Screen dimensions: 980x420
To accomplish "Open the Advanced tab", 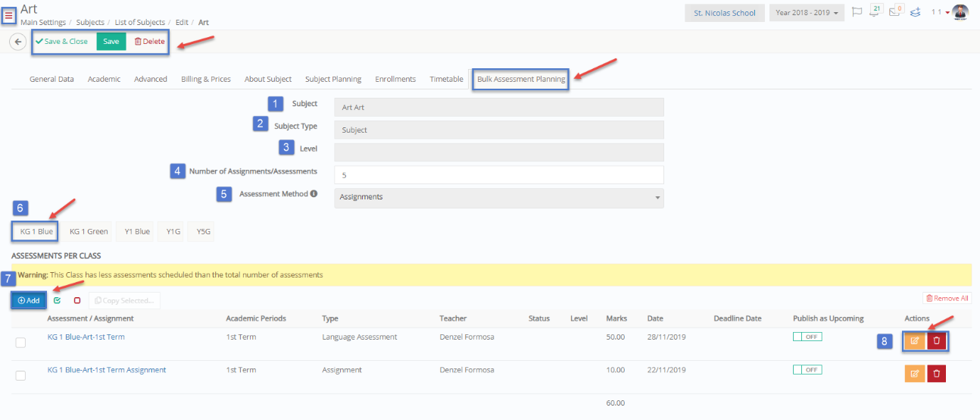I will [x=151, y=79].
